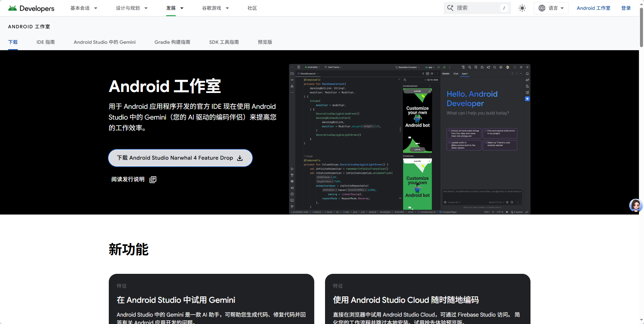This screenshot has width=644, height=324.
Task: Open the Android Studio Cloud 随时随地编码 card
Action: [x=428, y=299]
